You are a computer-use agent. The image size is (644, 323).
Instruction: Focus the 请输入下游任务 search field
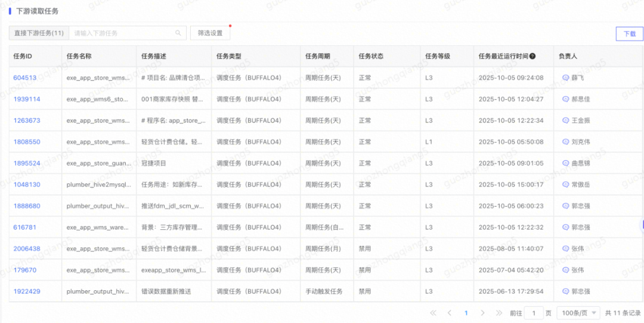128,33
